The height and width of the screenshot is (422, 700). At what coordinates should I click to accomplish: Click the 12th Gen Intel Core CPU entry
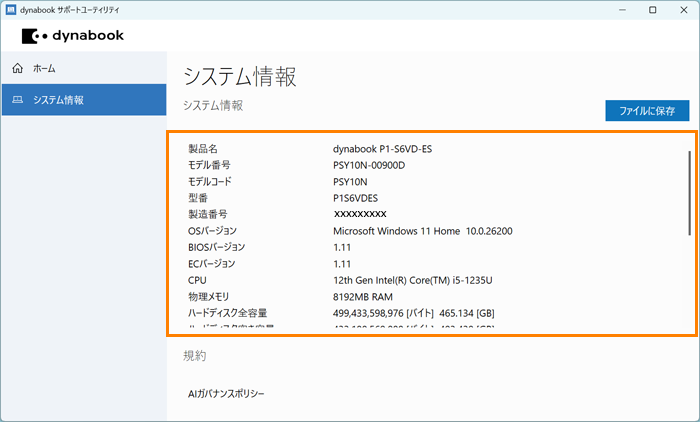pyautogui.click(x=411, y=280)
